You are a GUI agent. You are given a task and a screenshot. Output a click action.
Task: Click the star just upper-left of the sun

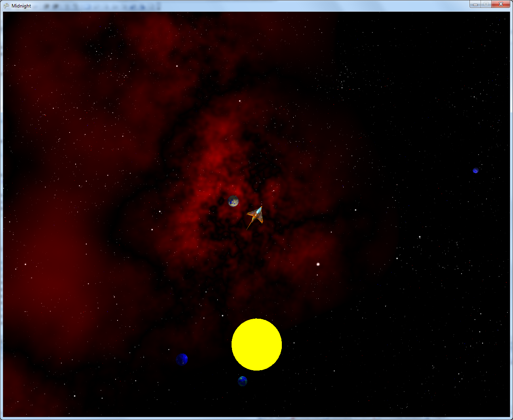point(222,316)
